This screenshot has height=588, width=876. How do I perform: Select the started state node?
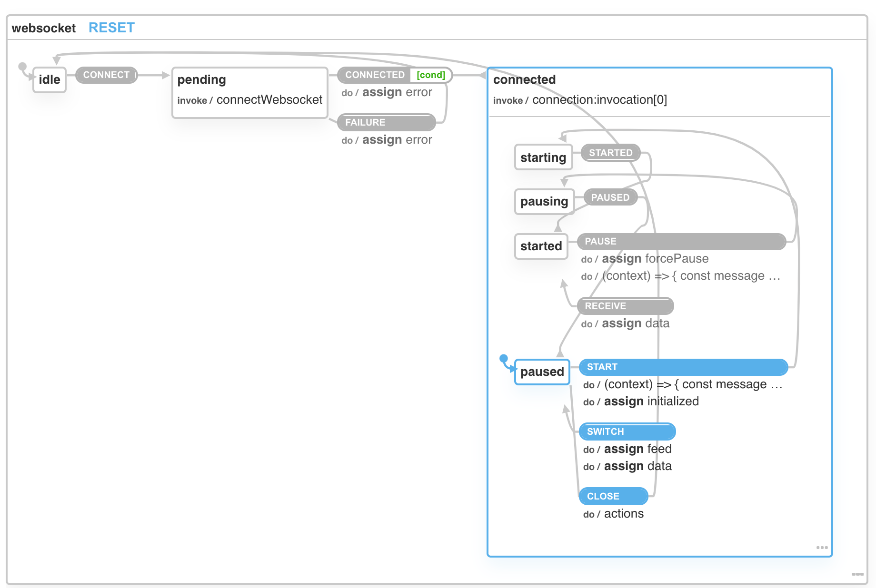541,246
